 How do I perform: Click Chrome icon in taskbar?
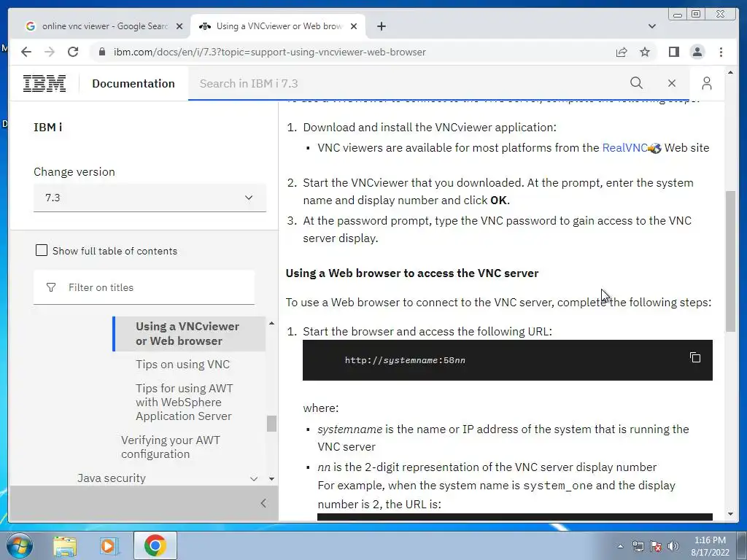(x=155, y=545)
